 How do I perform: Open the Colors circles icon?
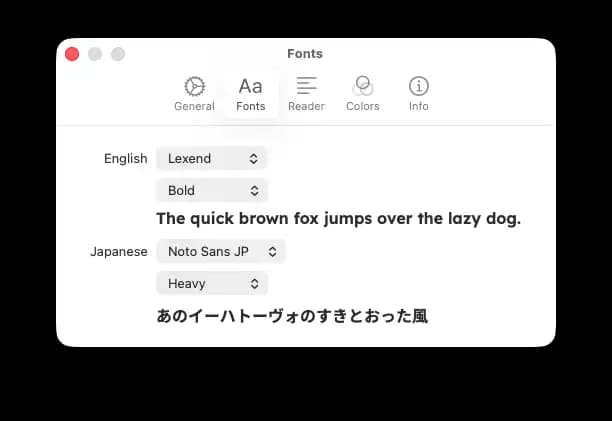(362, 86)
